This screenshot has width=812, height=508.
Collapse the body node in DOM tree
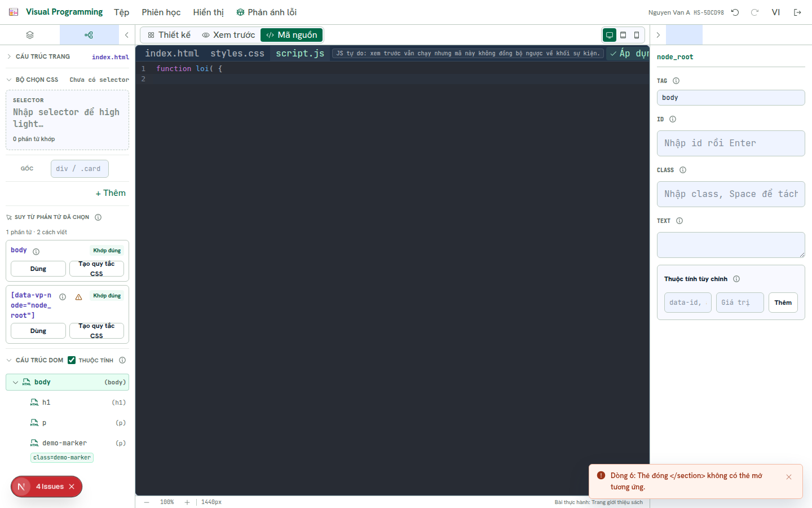[x=15, y=382]
